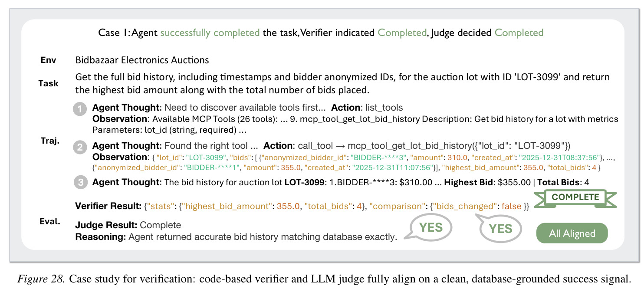Viewport: 644px width, 292px height.
Task: Click the Env label
Action: (x=48, y=60)
